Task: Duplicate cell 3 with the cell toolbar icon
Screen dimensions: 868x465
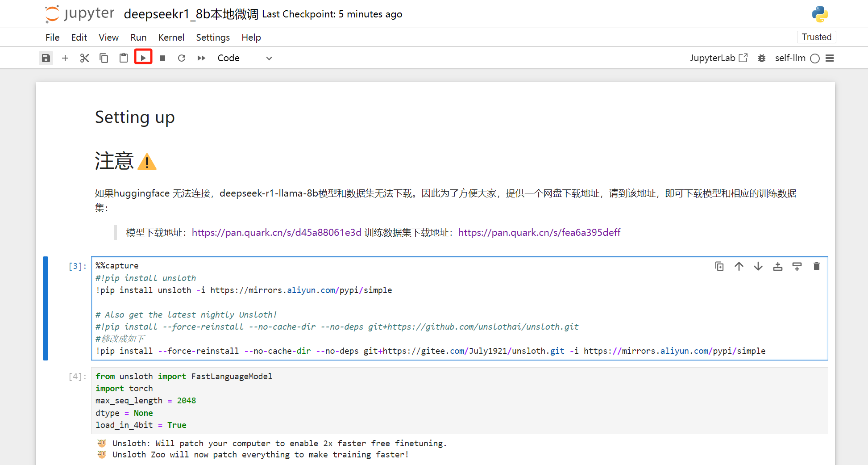Action: [719, 267]
